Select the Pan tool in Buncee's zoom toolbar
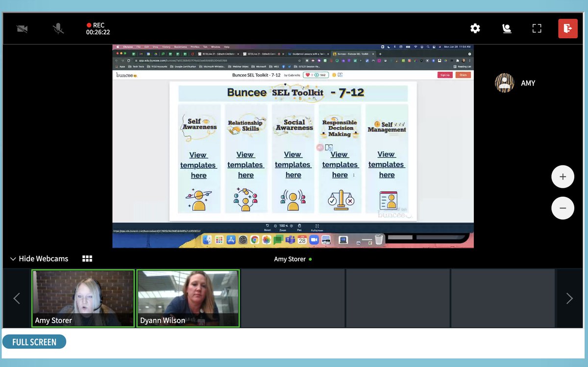The image size is (588, 367). coord(299,226)
